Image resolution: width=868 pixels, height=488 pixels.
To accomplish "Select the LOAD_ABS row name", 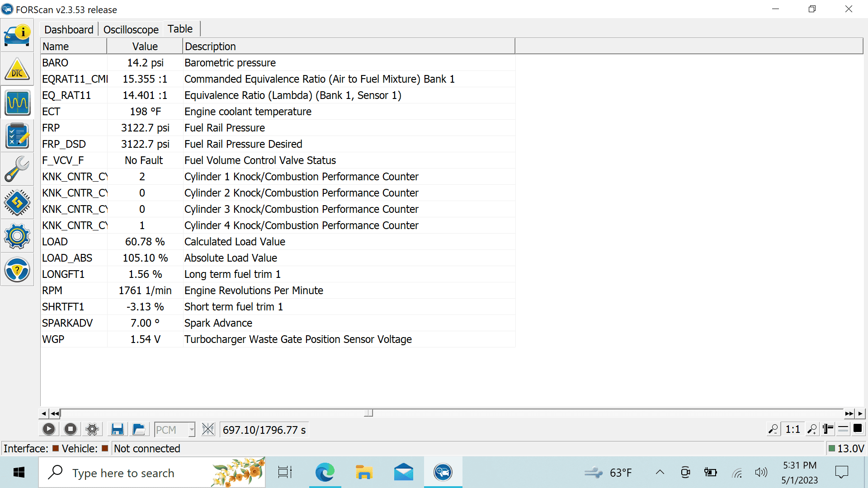I will 67,258.
